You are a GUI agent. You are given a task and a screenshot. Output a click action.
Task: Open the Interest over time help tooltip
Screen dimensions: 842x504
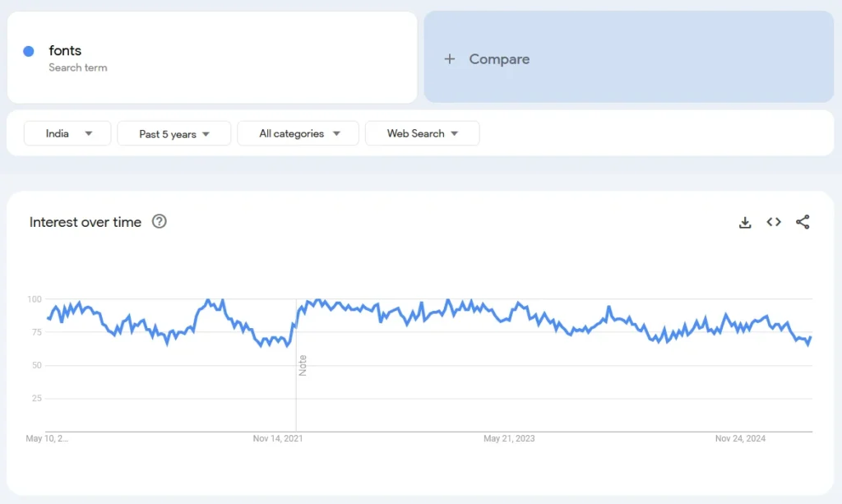(160, 221)
